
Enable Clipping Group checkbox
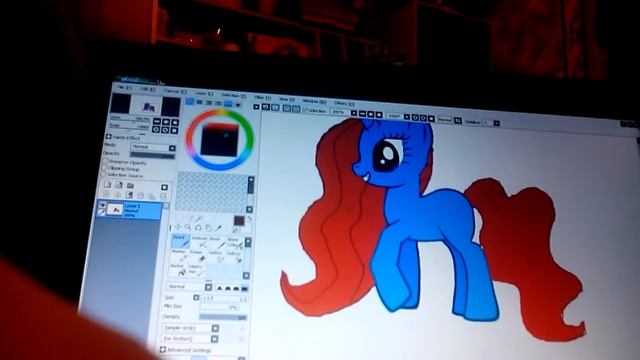click(x=104, y=167)
